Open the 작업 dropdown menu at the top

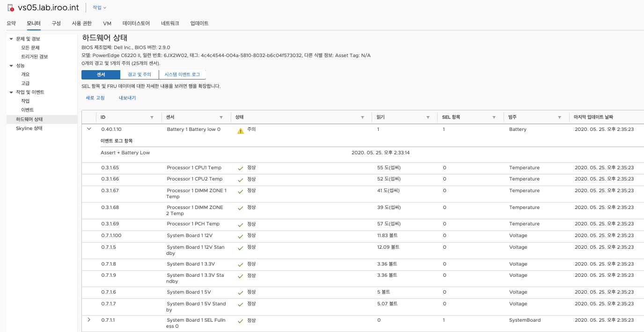point(98,7)
